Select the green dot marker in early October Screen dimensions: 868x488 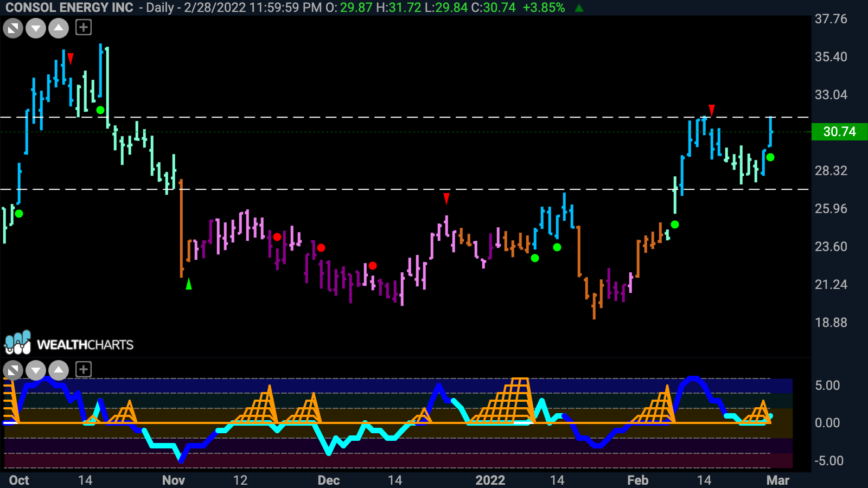[x=19, y=214]
